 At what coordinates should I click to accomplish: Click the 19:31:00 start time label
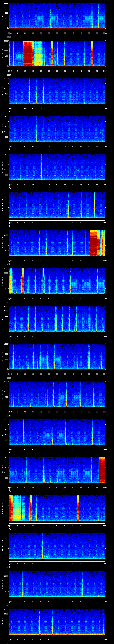[9, 374]
